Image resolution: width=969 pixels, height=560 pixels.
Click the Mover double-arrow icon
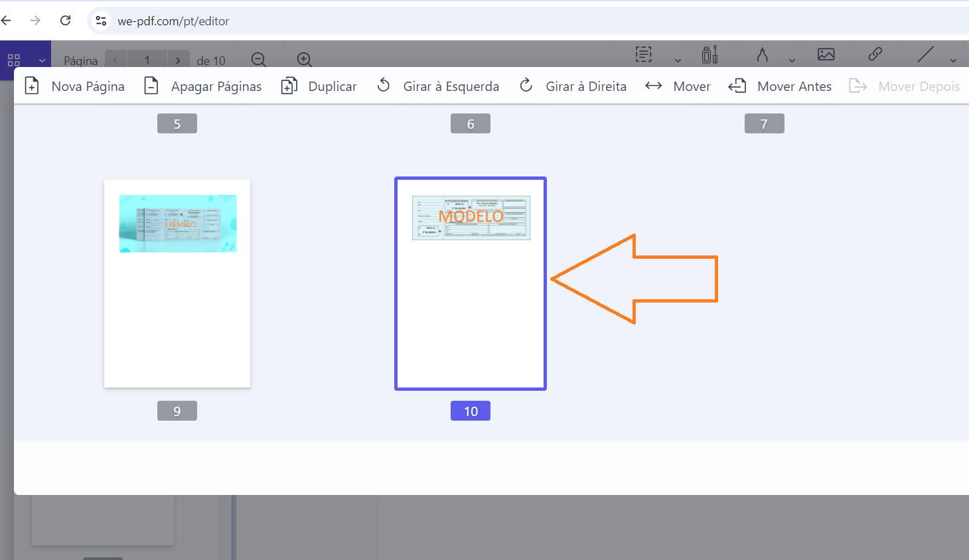pyautogui.click(x=654, y=86)
